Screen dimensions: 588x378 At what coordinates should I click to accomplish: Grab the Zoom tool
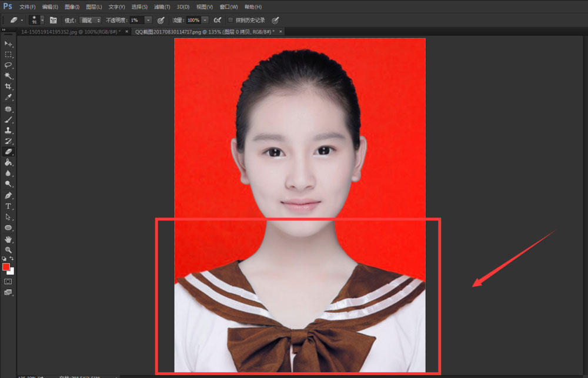click(8, 250)
